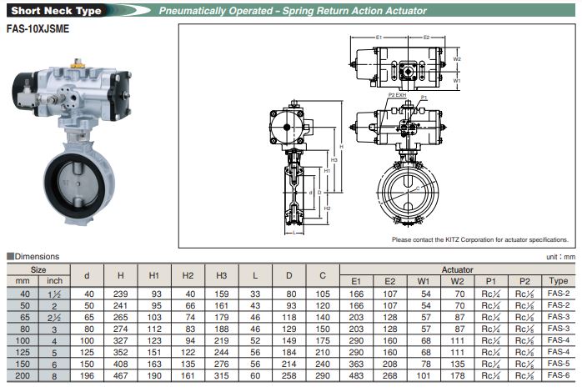
Task: Click the FAS-10XJSME model name
Action: click(x=38, y=28)
